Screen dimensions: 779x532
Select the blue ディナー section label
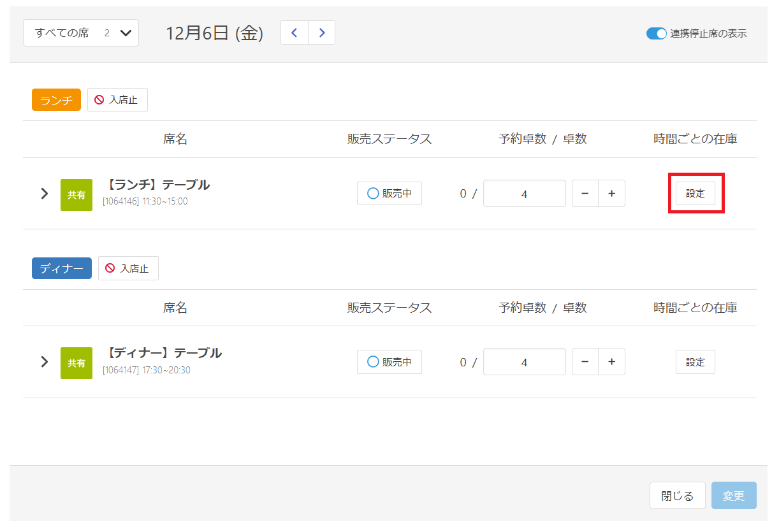(61, 268)
